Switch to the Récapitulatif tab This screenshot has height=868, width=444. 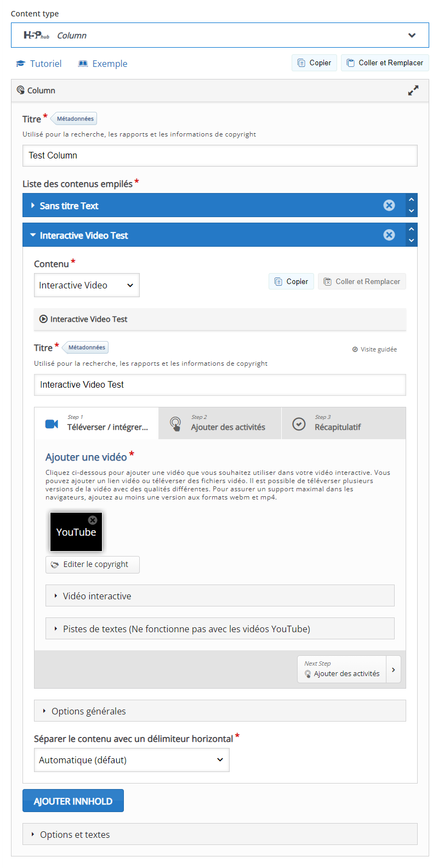[344, 423]
